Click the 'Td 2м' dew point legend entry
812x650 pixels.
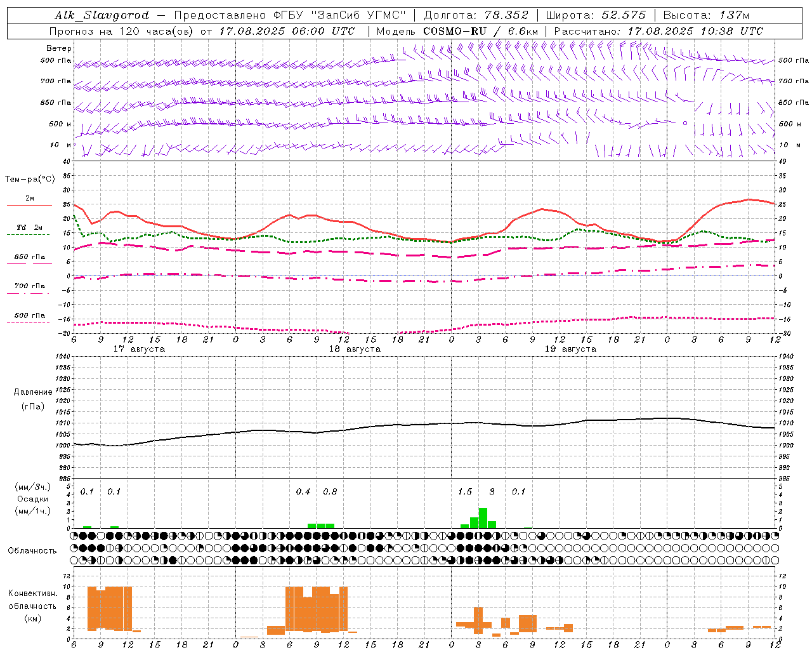coord(30,227)
